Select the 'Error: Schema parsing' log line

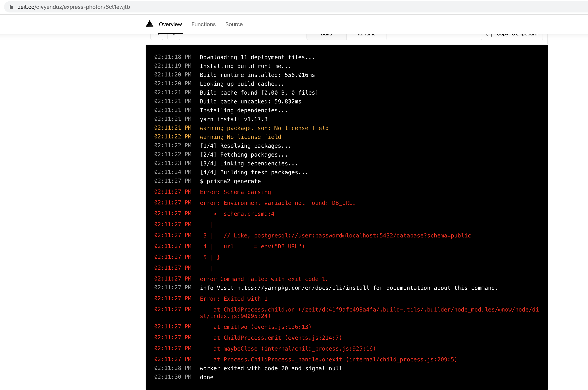tap(235, 192)
